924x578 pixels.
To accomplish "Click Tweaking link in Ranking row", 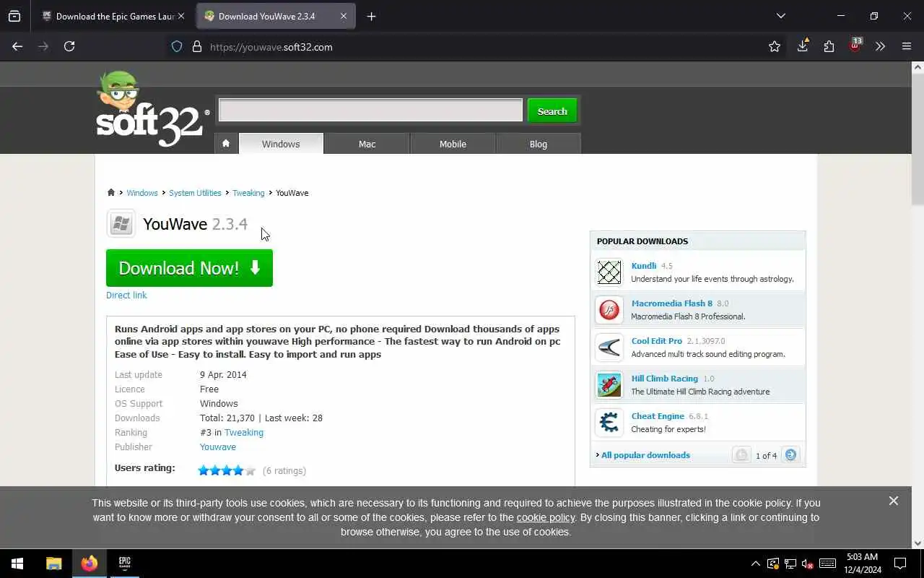I will 244,432.
